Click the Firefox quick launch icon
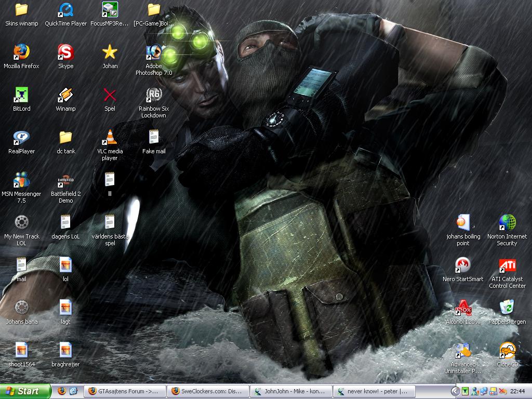Screen dimensions: 532x399 [x=62, y=391]
